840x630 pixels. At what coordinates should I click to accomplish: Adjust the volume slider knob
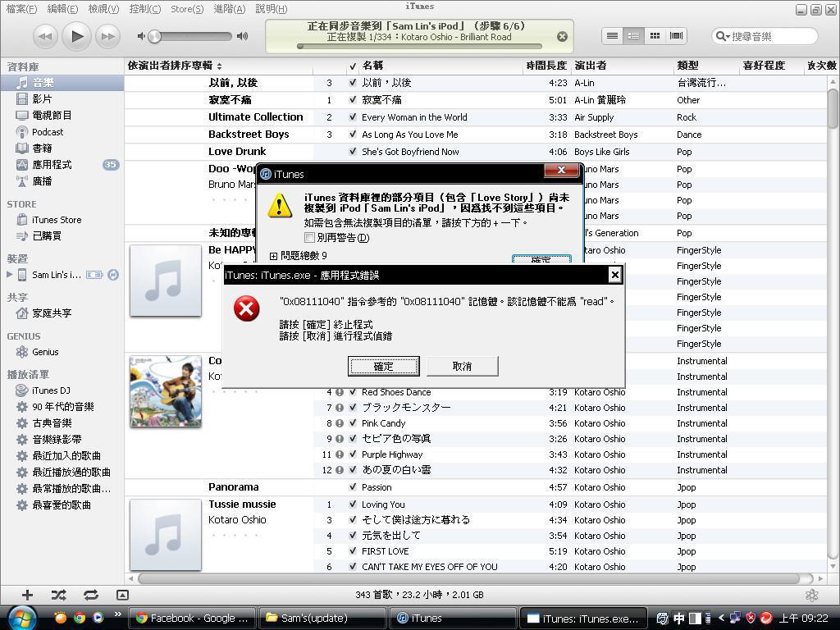click(x=154, y=36)
